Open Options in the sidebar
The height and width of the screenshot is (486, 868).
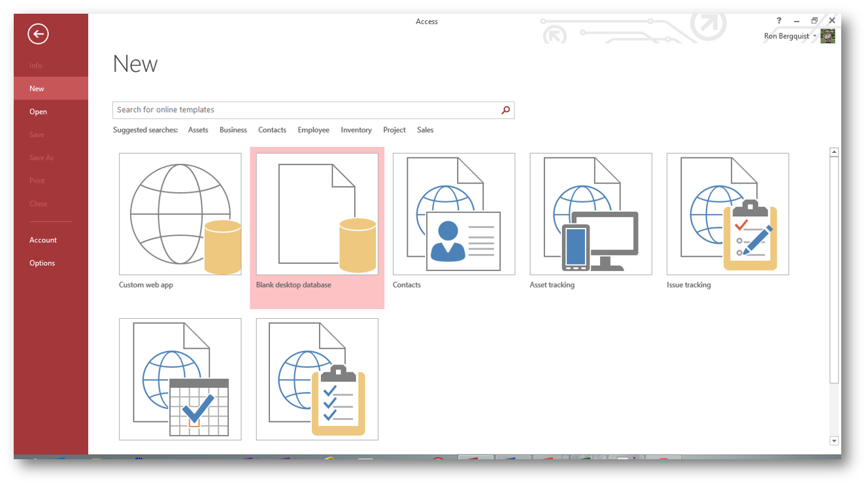42,263
